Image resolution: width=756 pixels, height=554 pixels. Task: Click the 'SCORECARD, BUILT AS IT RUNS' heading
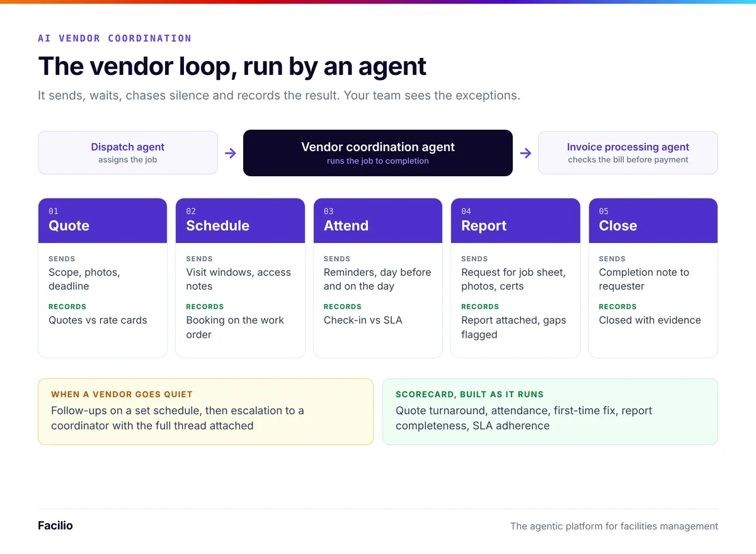[x=469, y=394]
